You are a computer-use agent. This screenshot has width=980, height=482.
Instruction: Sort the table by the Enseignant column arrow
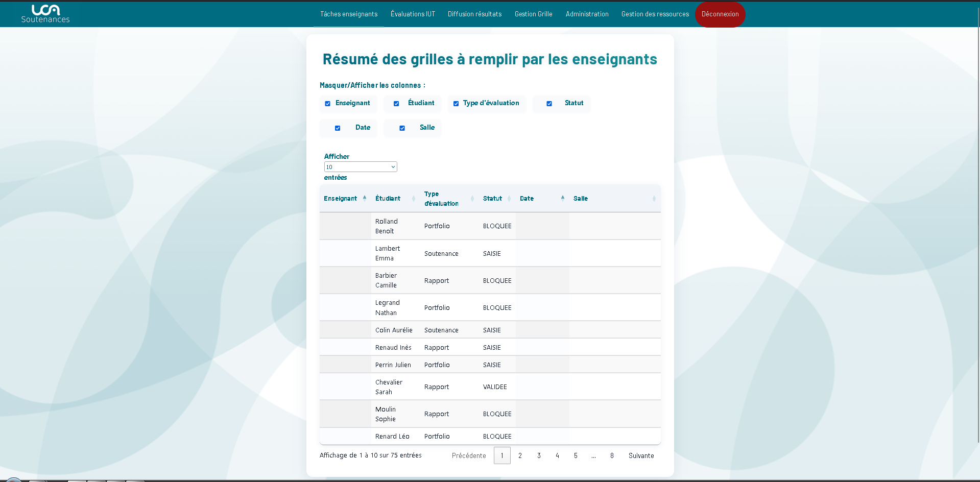point(365,198)
